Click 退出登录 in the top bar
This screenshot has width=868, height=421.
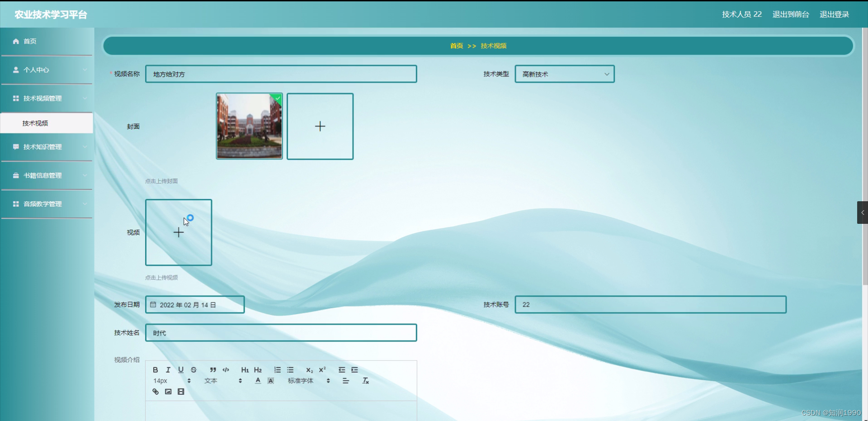click(x=835, y=14)
